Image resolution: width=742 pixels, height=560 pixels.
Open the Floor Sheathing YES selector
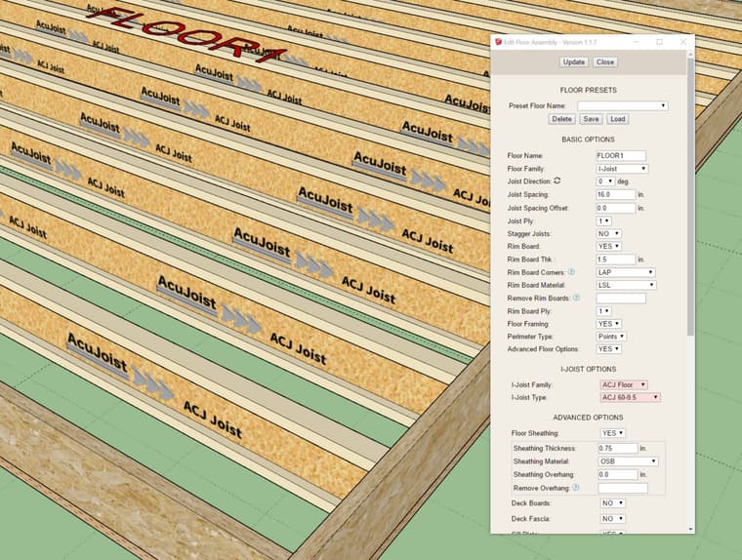coord(613,432)
